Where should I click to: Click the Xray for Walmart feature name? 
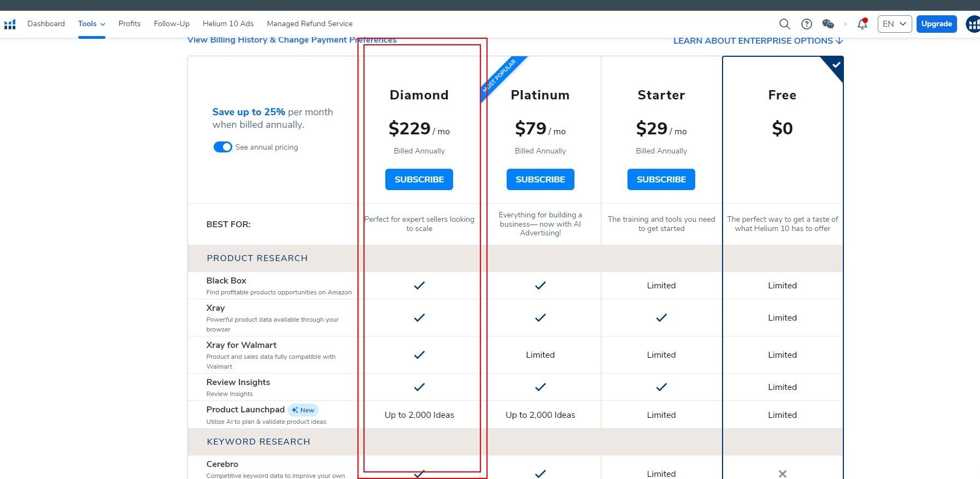coord(241,345)
